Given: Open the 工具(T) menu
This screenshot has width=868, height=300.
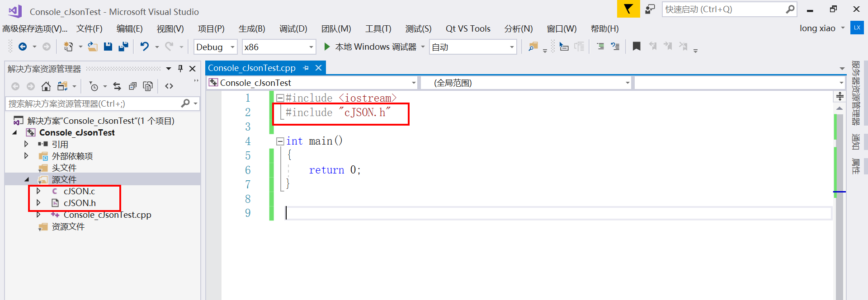Looking at the screenshot, I should coord(378,28).
